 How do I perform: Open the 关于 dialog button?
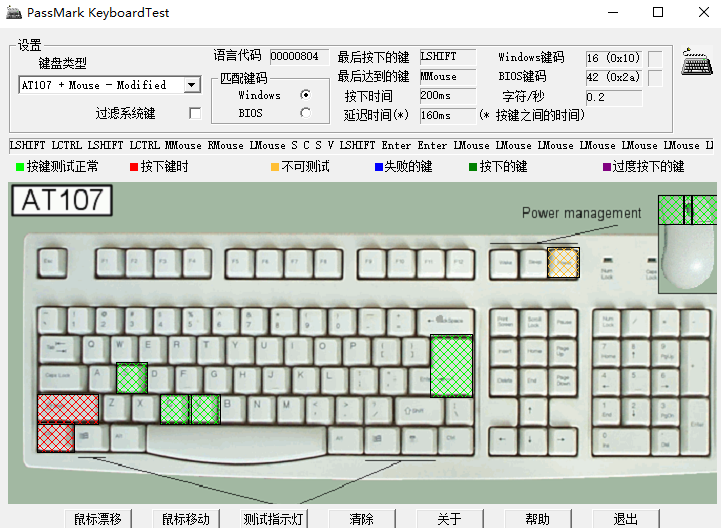point(450,519)
